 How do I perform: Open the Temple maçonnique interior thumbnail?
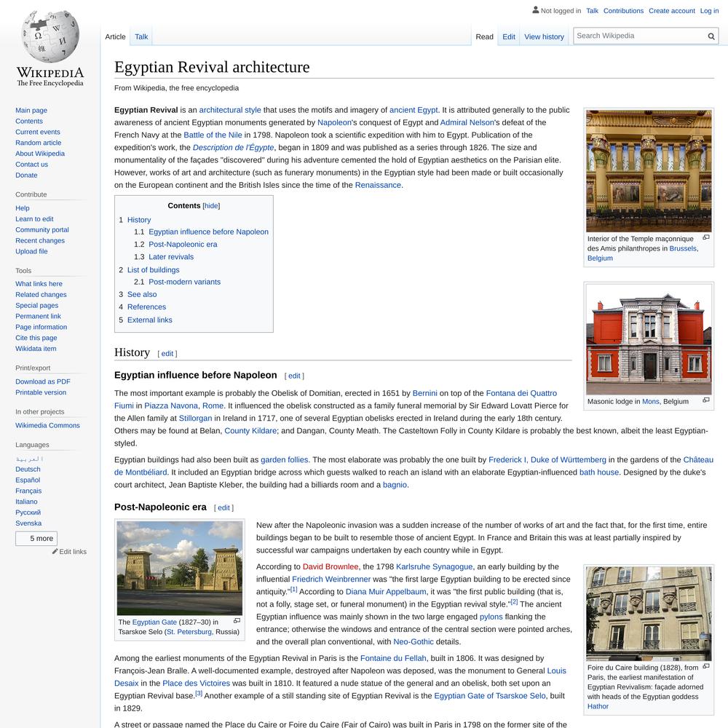tap(649, 171)
